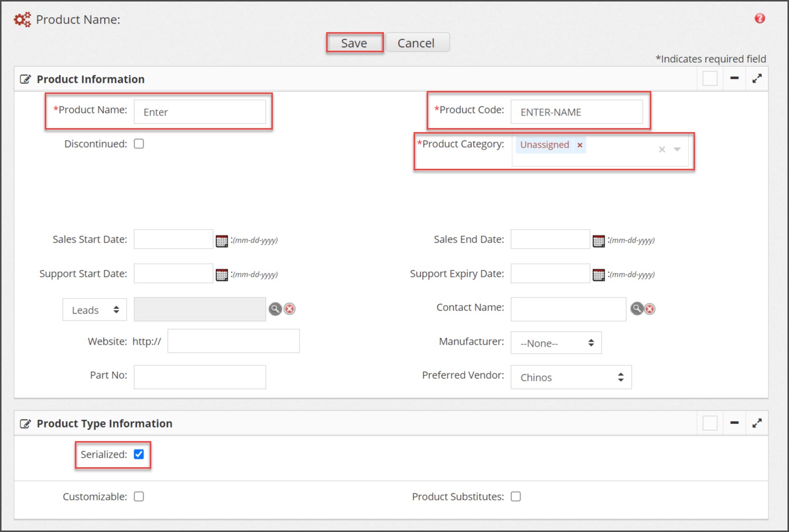This screenshot has height=532, width=789.
Task: Click into the Product Name input field
Action: coord(200,112)
